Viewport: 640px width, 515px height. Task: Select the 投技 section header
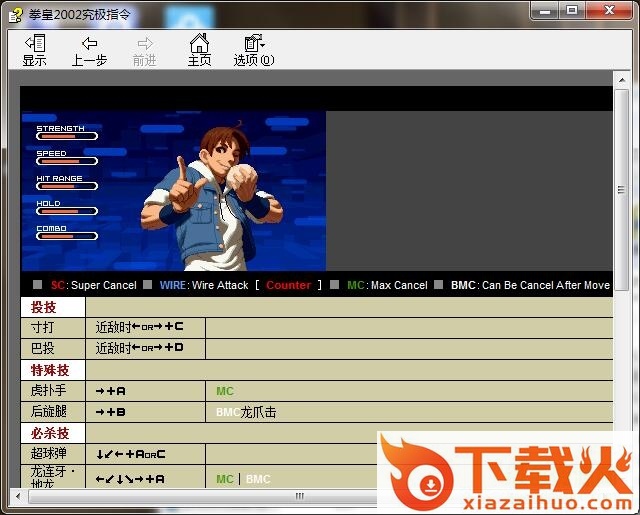44,307
